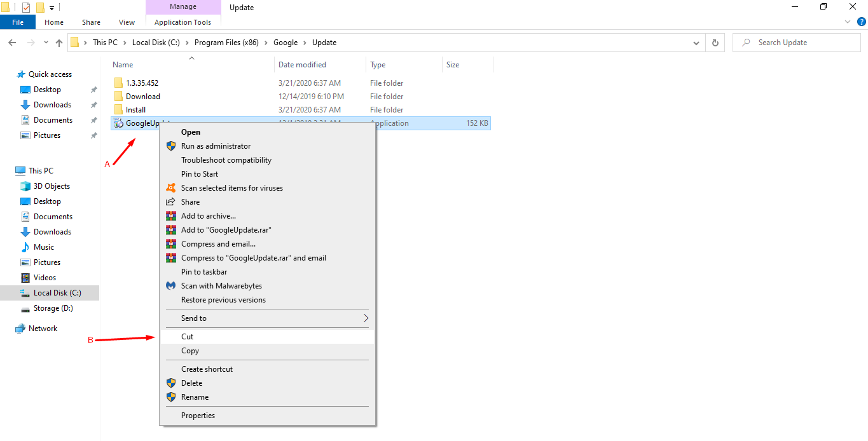Open Downloads under Quick access
Viewport: 868px width, 441px height.
52,105
